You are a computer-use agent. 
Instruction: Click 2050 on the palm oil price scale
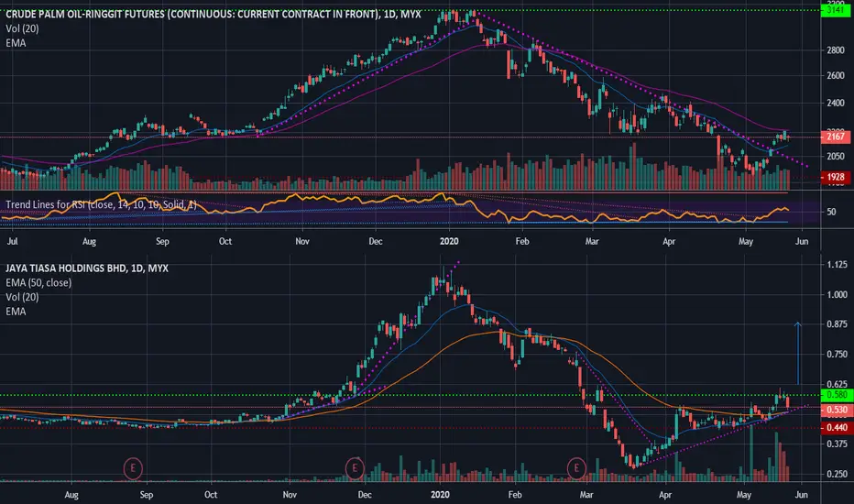pos(836,157)
